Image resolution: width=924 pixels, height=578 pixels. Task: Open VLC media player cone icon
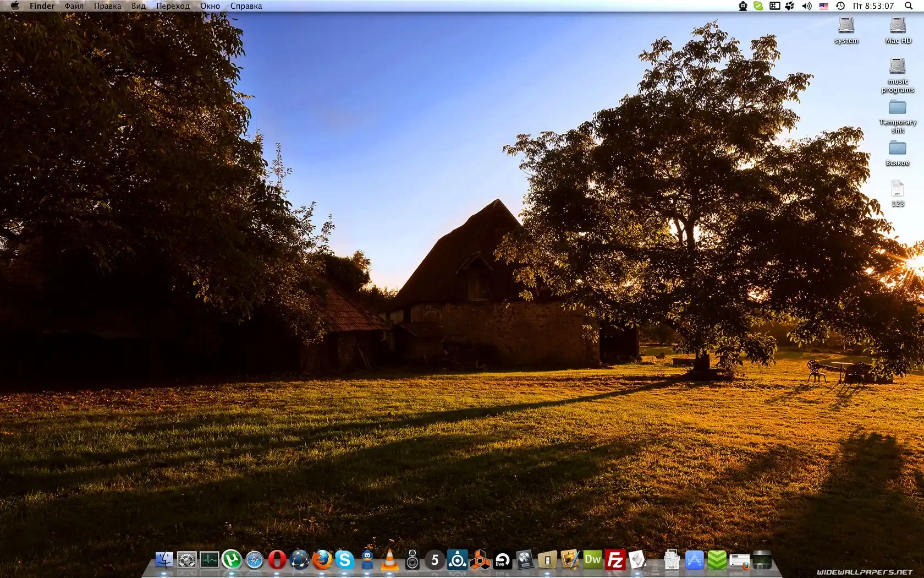coord(389,560)
